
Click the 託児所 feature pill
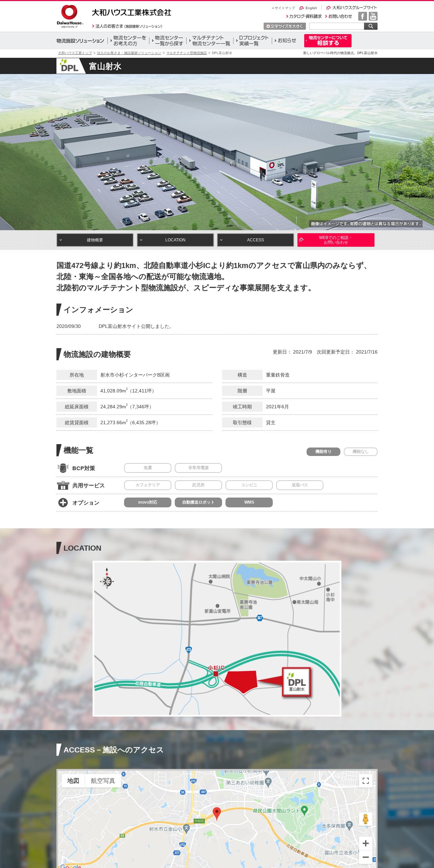coord(198,485)
